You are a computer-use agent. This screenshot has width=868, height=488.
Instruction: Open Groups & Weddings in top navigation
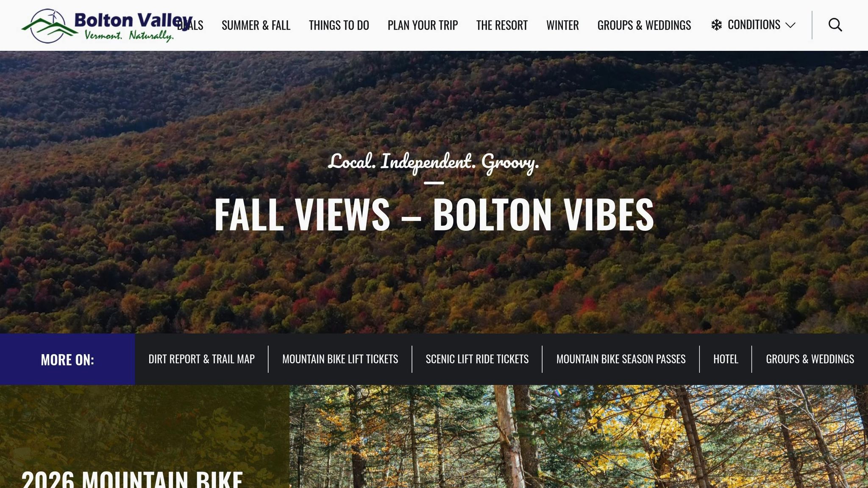click(x=644, y=25)
